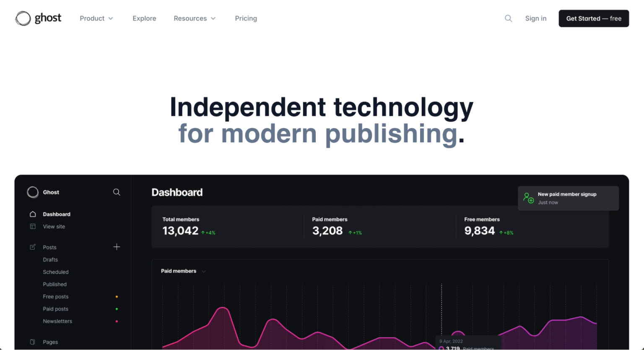Open the Product dropdown menu
This screenshot has width=644, height=350.
(x=96, y=18)
